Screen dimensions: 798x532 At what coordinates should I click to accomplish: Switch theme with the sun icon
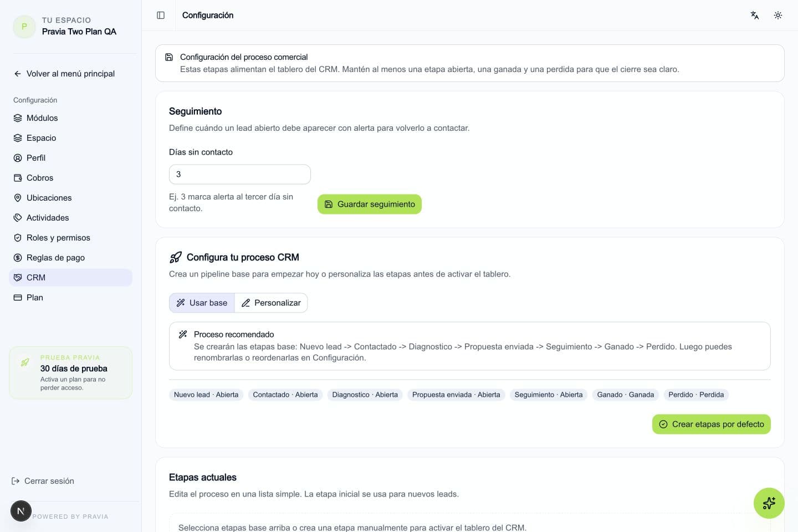778,15
